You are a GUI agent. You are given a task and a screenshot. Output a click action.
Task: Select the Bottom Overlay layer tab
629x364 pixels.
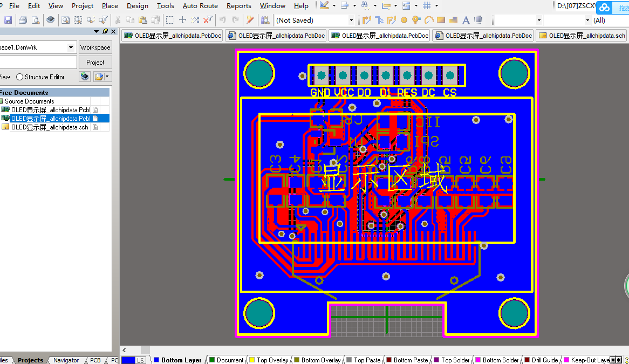(317, 360)
